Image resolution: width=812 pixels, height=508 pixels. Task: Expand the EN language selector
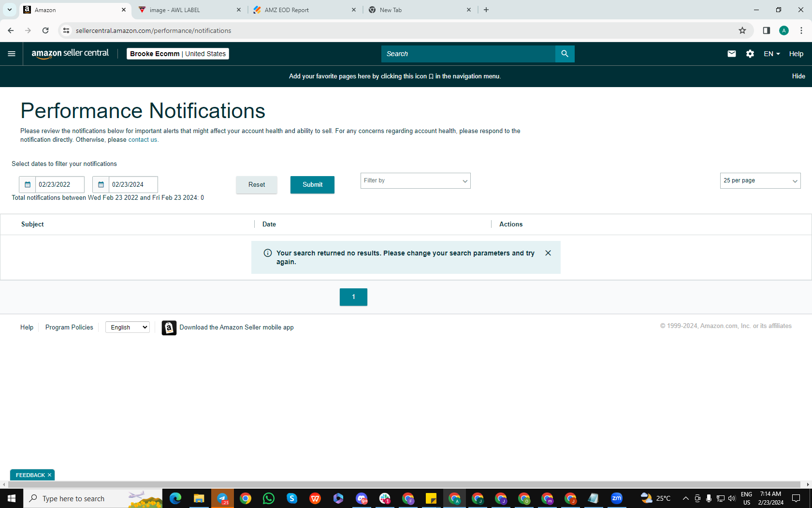click(x=772, y=54)
